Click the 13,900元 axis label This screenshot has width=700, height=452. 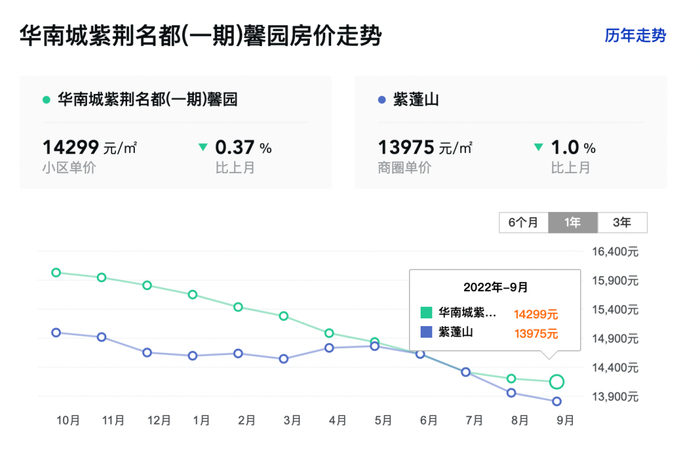[615, 397]
